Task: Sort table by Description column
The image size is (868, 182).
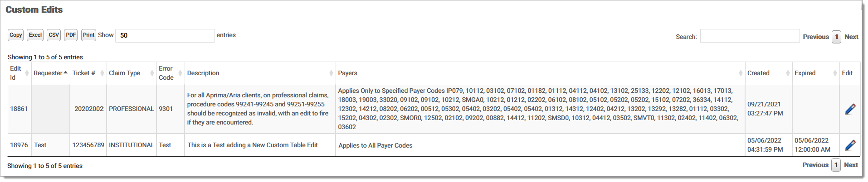Action: click(259, 73)
